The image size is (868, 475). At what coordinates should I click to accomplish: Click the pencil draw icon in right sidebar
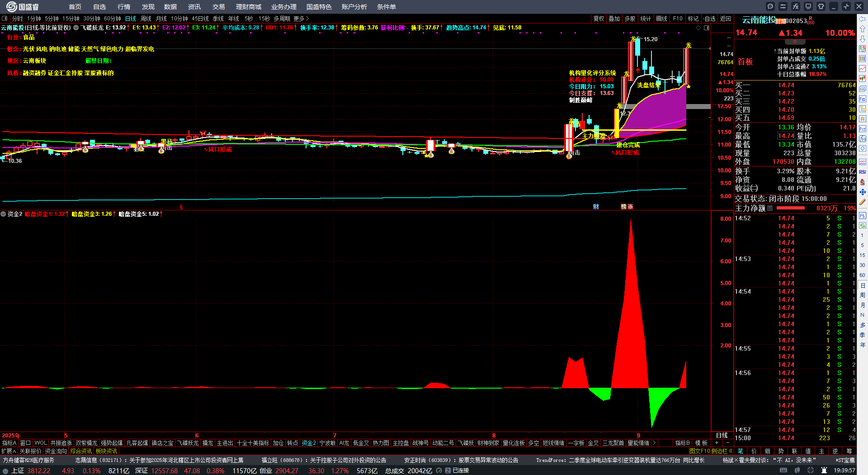863,202
